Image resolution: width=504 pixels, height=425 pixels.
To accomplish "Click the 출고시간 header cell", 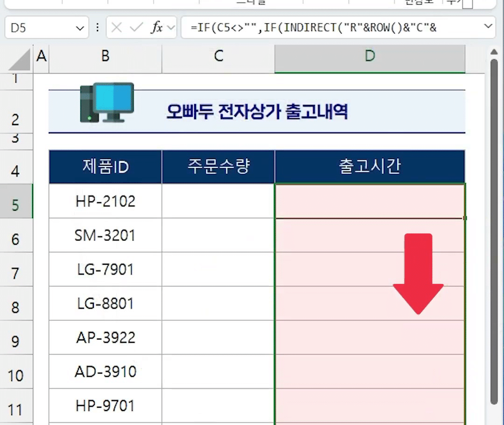I will (x=370, y=167).
